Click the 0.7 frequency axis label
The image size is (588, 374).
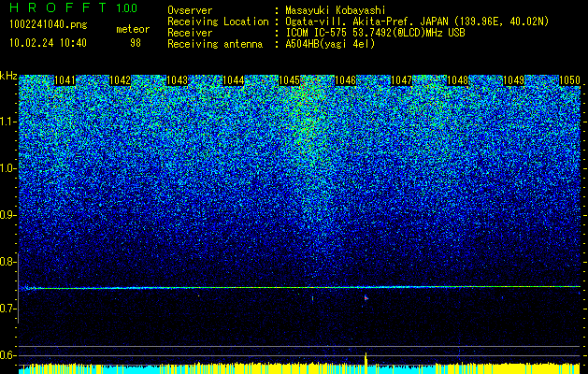click(x=7, y=309)
